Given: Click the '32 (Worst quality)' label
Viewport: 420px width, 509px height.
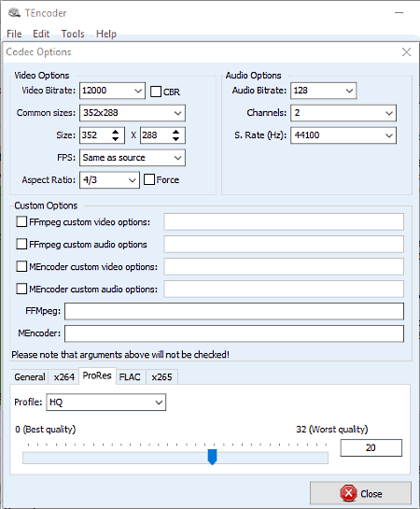Looking at the screenshot, I should click(x=331, y=430).
